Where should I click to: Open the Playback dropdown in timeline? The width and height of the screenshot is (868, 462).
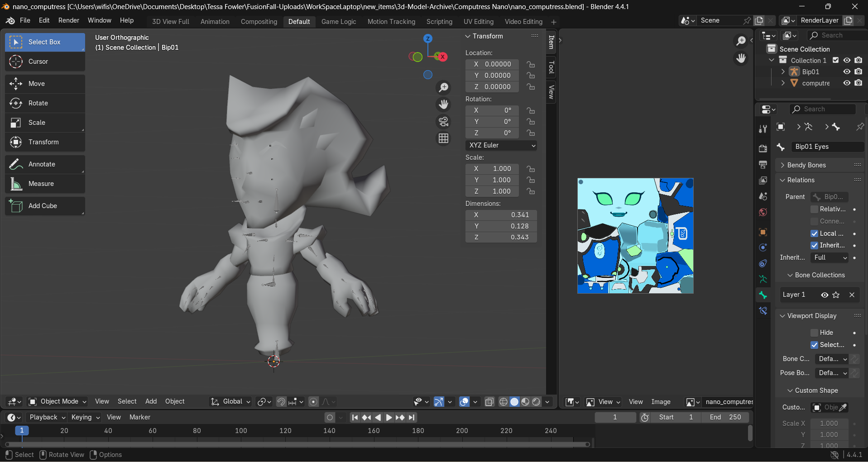47,417
